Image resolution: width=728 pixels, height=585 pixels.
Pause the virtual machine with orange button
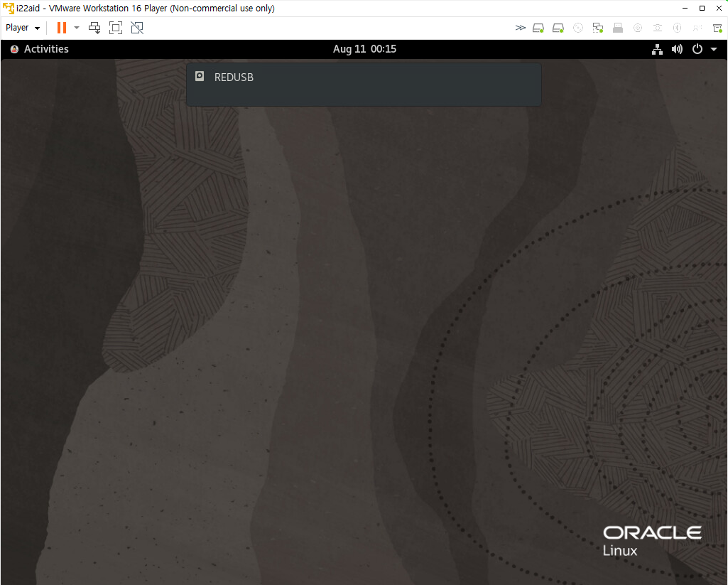click(x=61, y=28)
